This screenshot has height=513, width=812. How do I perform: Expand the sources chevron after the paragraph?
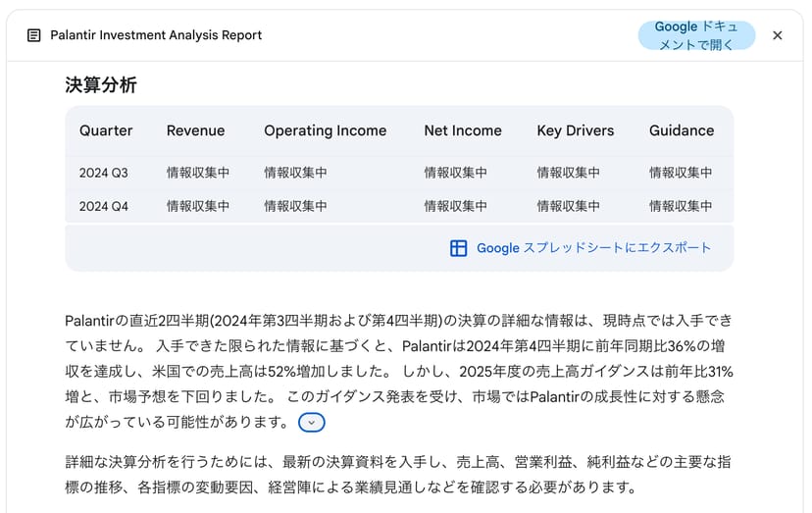311,423
